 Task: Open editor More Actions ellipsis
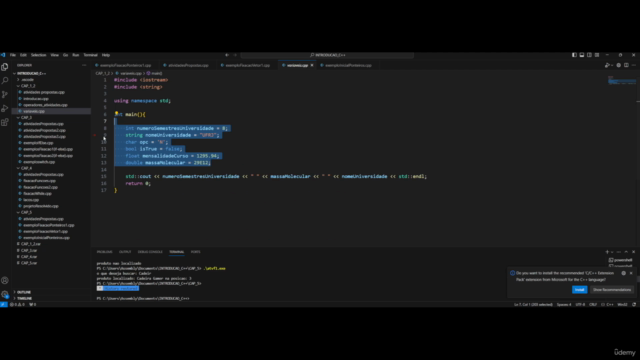coord(633,65)
